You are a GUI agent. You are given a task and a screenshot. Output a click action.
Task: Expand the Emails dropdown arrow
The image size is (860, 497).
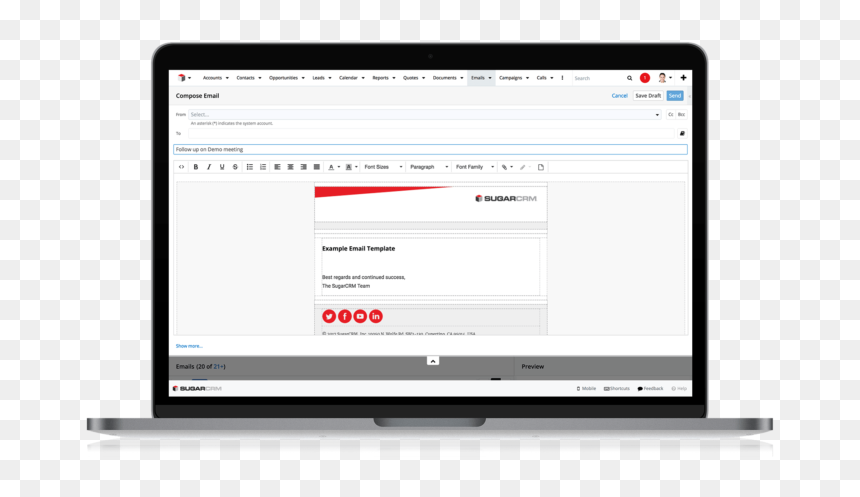[x=490, y=78]
